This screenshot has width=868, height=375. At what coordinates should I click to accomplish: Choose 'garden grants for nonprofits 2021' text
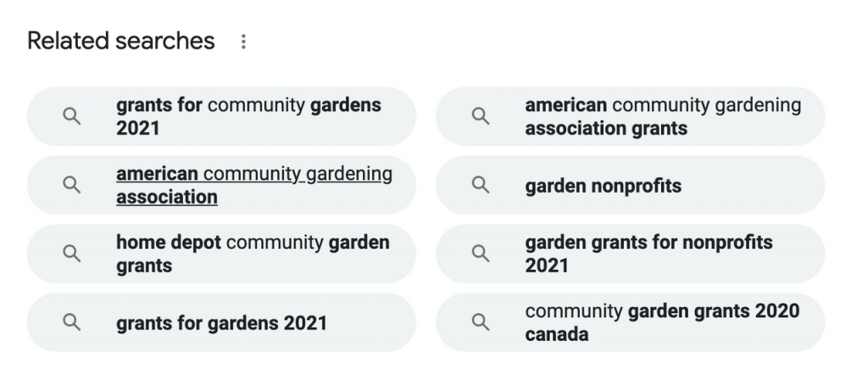pos(648,254)
